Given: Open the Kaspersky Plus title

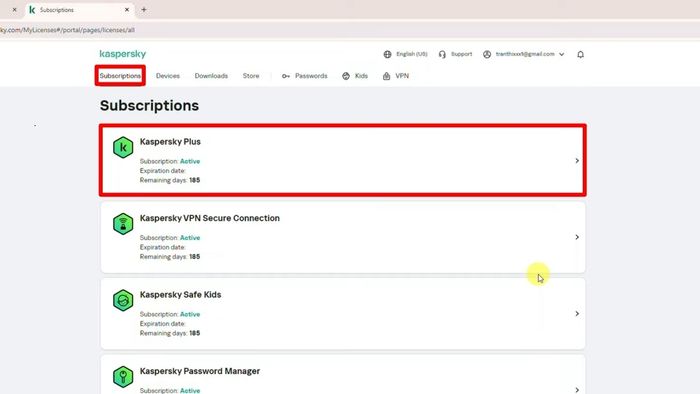Looking at the screenshot, I should click(170, 141).
